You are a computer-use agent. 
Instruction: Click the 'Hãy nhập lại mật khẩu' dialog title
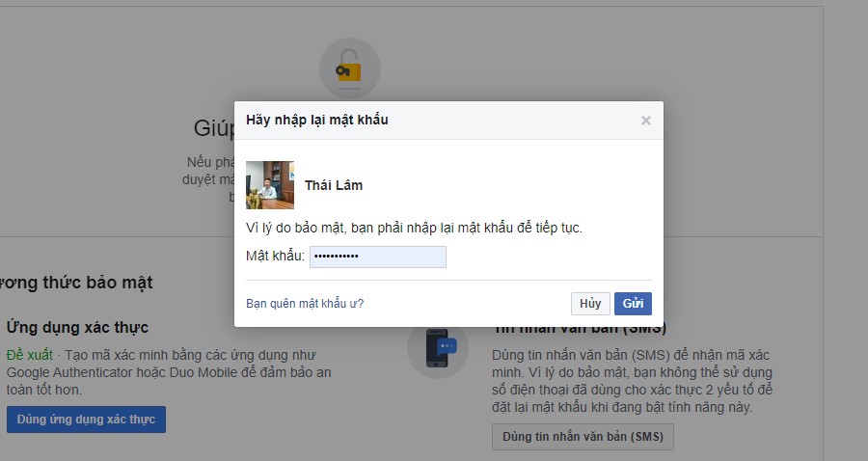[x=317, y=121]
